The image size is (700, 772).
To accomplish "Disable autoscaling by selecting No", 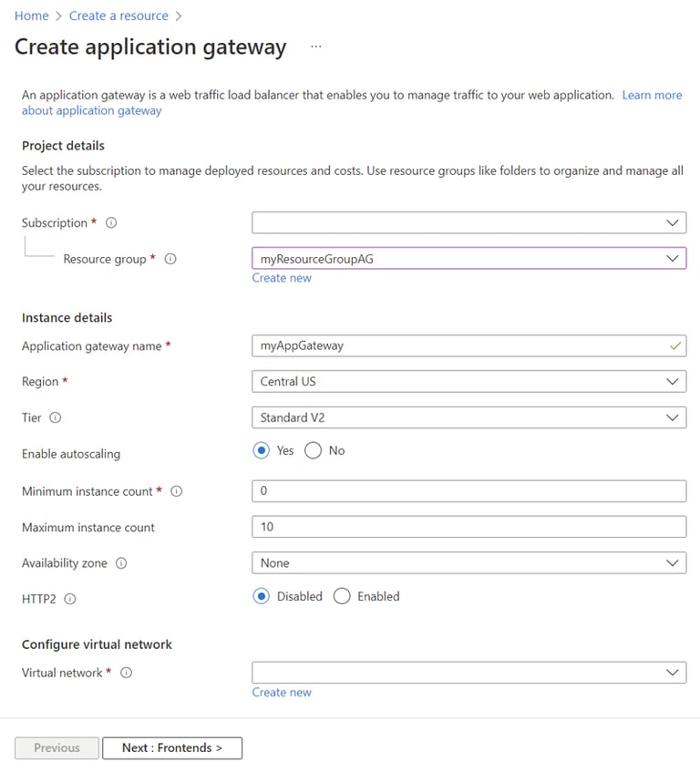I will 312,450.
